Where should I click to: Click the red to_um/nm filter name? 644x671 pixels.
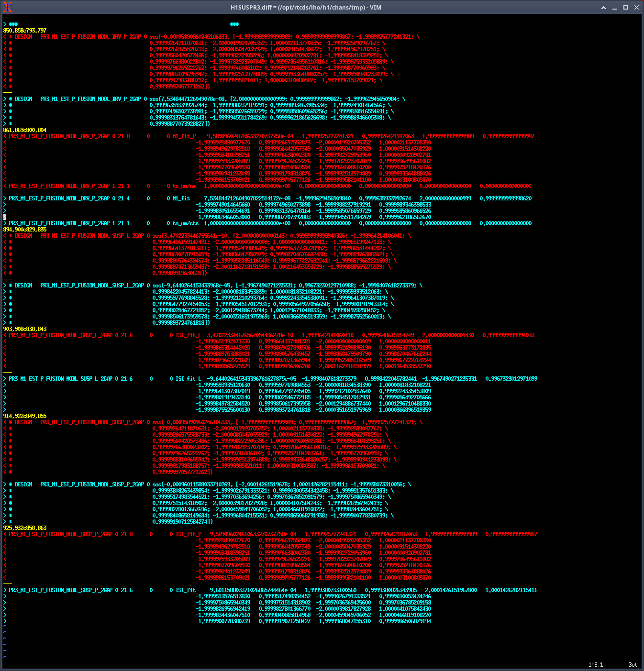(x=184, y=186)
